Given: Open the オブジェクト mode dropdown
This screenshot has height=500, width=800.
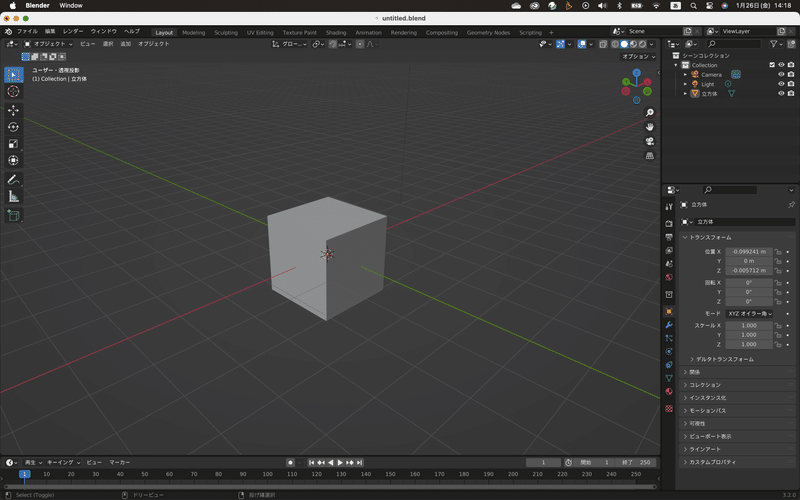Looking at the screenshot, I should coord(48,44).
